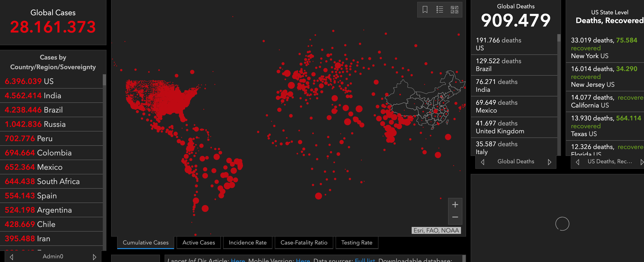Click left arrow beside US Deaths, Rec...
Screen dimensions: 644x262
[577, 162]
